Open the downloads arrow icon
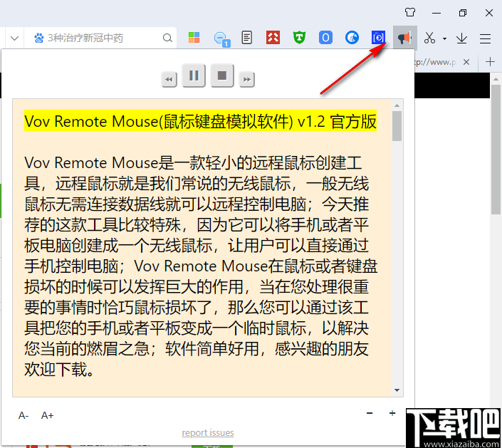502x448 pixels. (x=461, y=38)
